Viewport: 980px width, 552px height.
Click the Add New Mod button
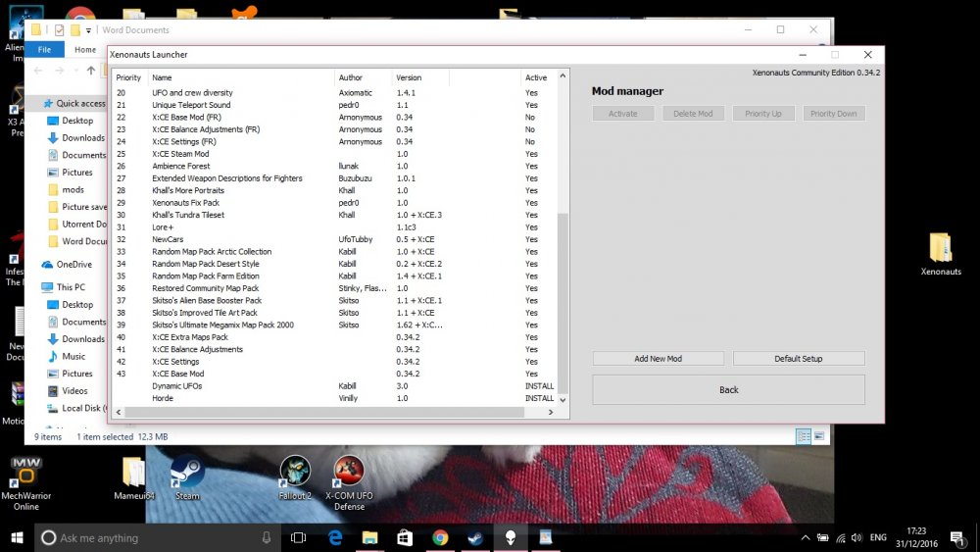[658, 358]
